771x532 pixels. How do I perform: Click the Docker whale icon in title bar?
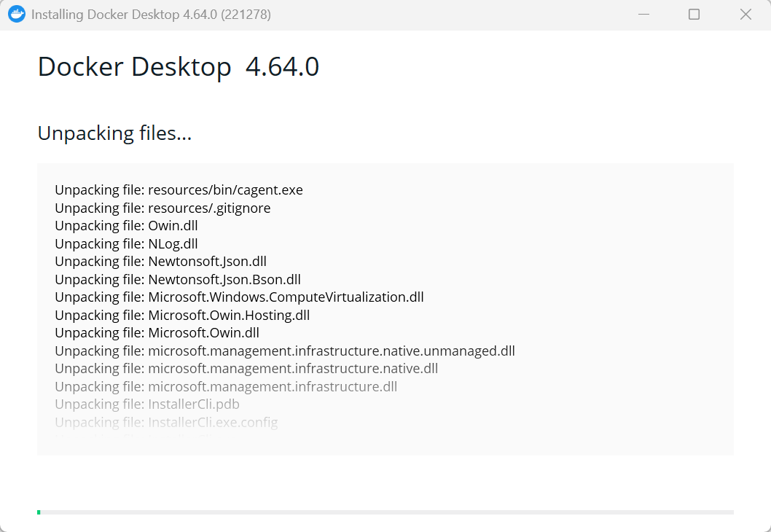coord(17,15)
